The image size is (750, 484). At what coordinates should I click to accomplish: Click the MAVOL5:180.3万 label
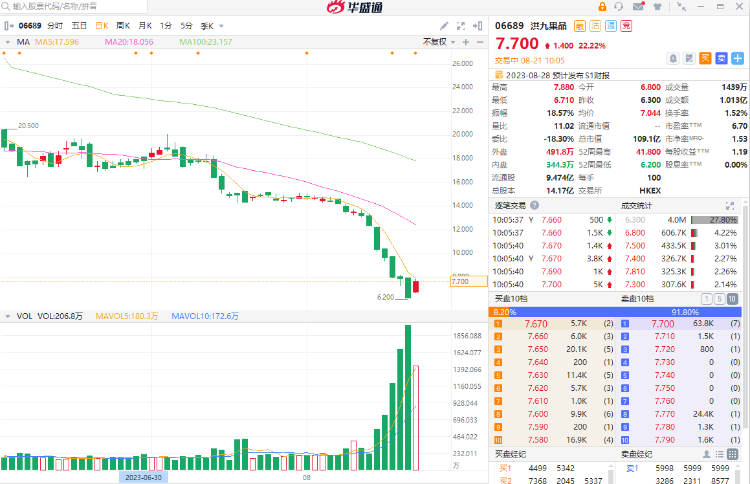click(x=127, y=316)
